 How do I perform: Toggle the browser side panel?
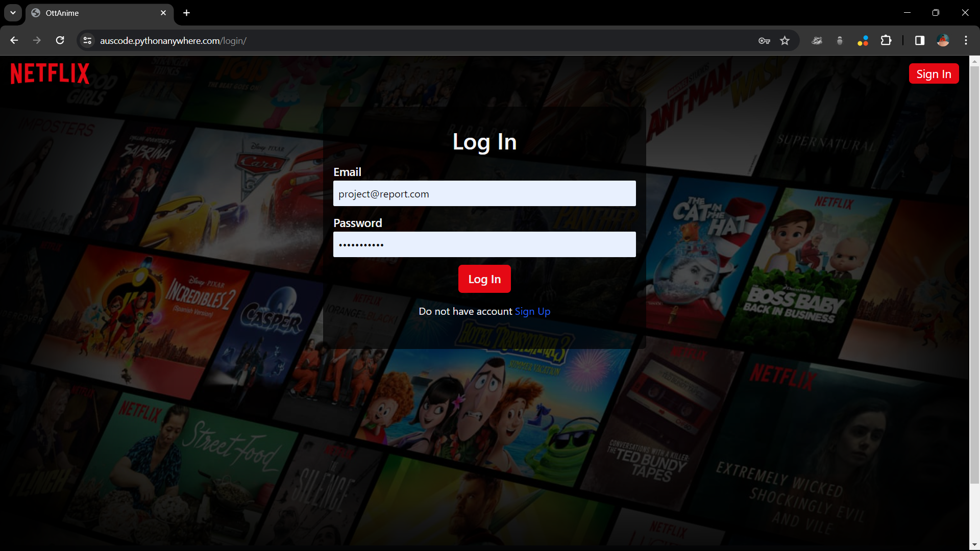[919, 40]
